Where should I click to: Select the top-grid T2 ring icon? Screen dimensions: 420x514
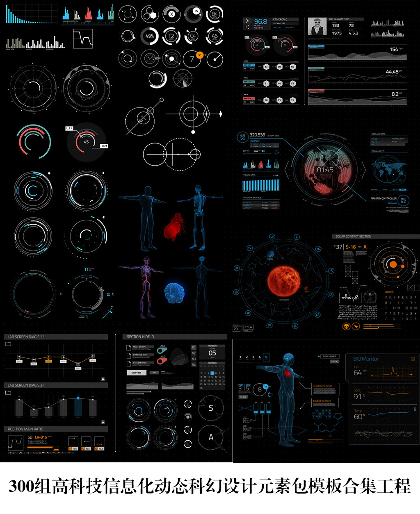(171, 36)
